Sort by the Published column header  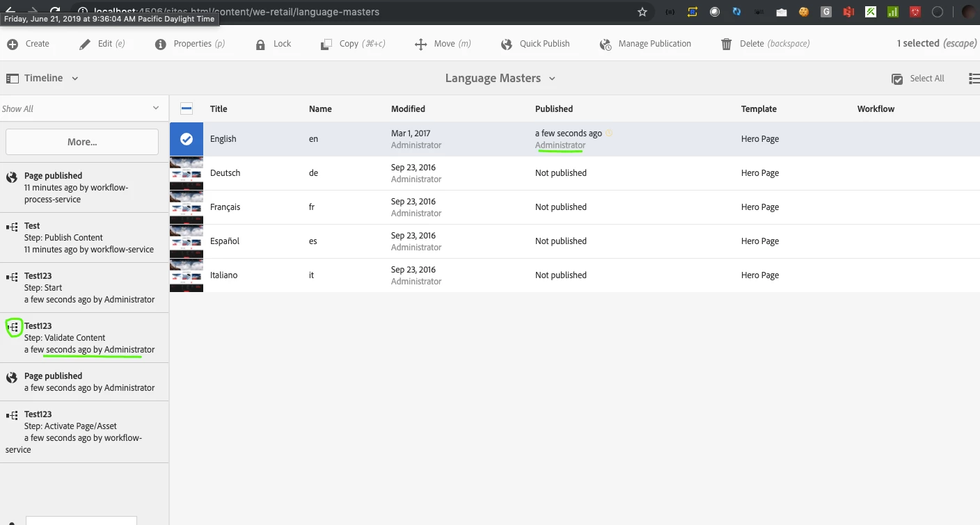[x=554, y=108]
